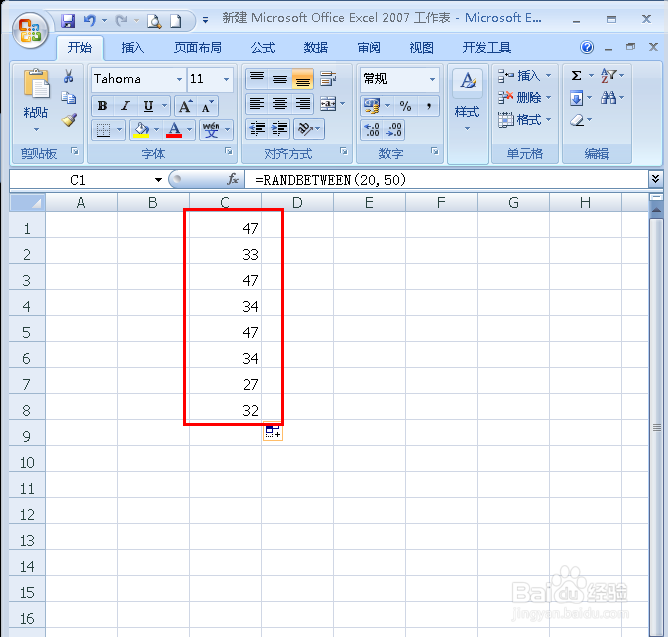Undo the last action
Viewport: 668px width, 637px height.
pyautogui.click(x=89, y=20)
